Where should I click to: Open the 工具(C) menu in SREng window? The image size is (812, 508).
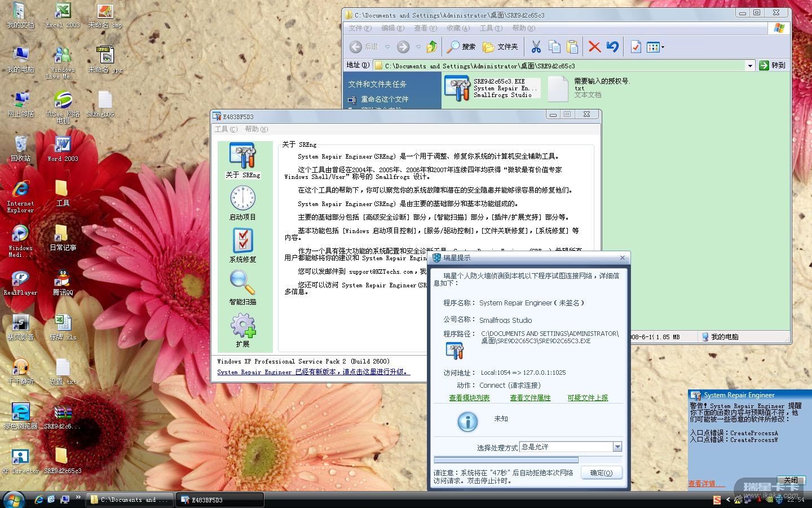coord(226,129)
